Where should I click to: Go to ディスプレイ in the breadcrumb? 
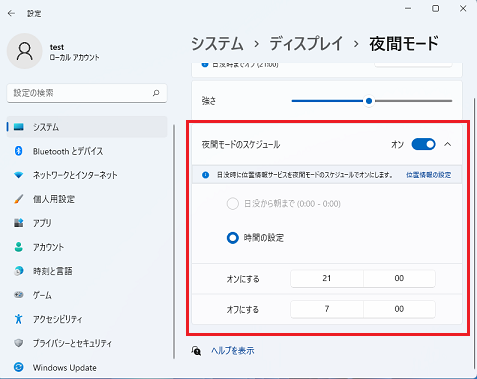coord(306,44)
